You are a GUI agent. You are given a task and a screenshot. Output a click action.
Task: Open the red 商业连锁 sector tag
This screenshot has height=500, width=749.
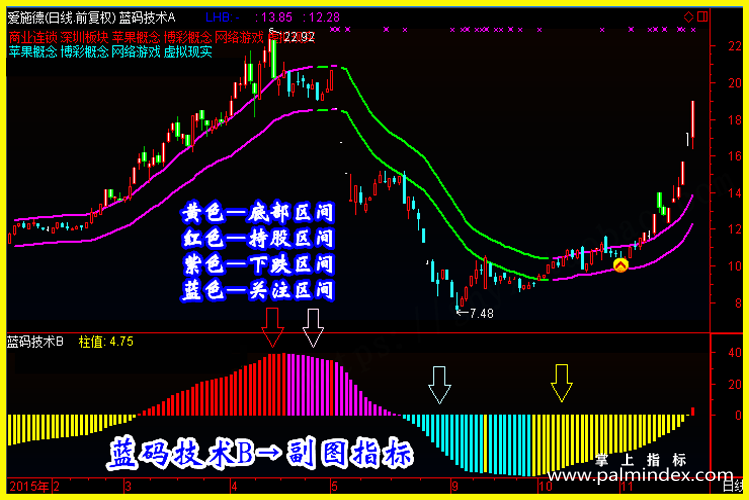point(33,37)
